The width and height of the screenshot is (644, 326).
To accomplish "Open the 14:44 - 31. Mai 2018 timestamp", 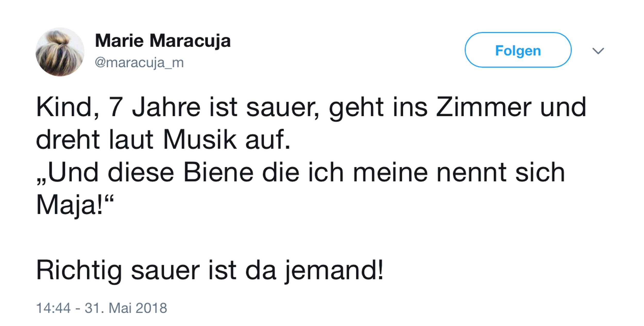I will 101,308.
